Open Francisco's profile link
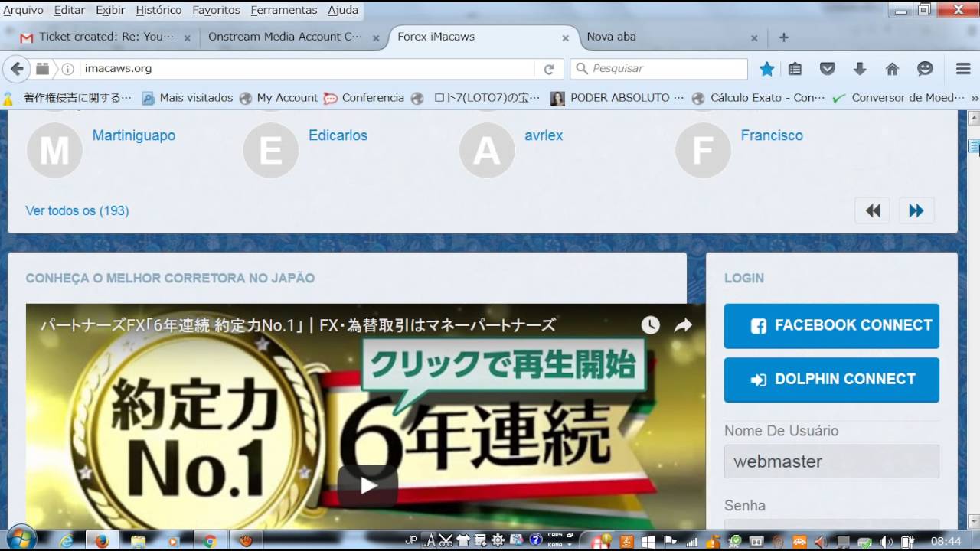This screenshot has width=980, height=551. point(772,135)
